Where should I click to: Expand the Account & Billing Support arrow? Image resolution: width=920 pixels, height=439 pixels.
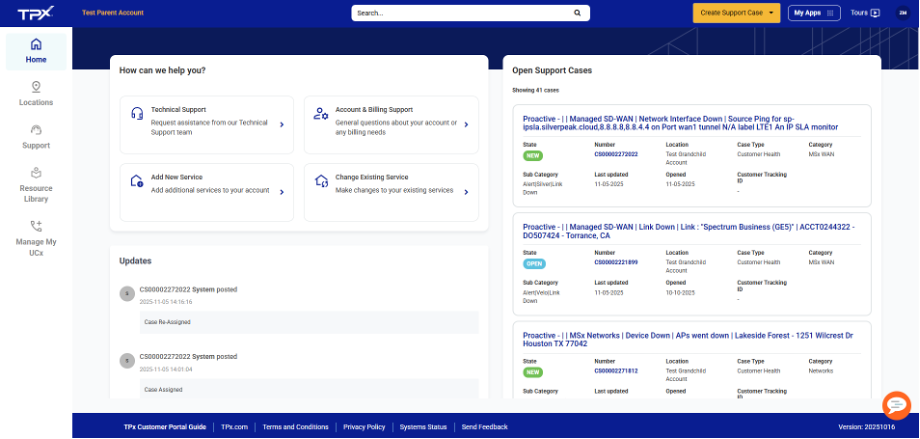(466, 125)
